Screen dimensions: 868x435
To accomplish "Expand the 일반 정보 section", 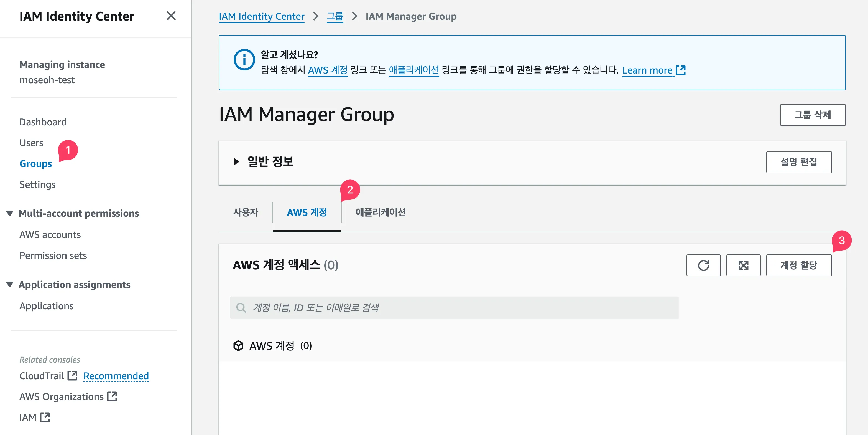I will 237,162.
